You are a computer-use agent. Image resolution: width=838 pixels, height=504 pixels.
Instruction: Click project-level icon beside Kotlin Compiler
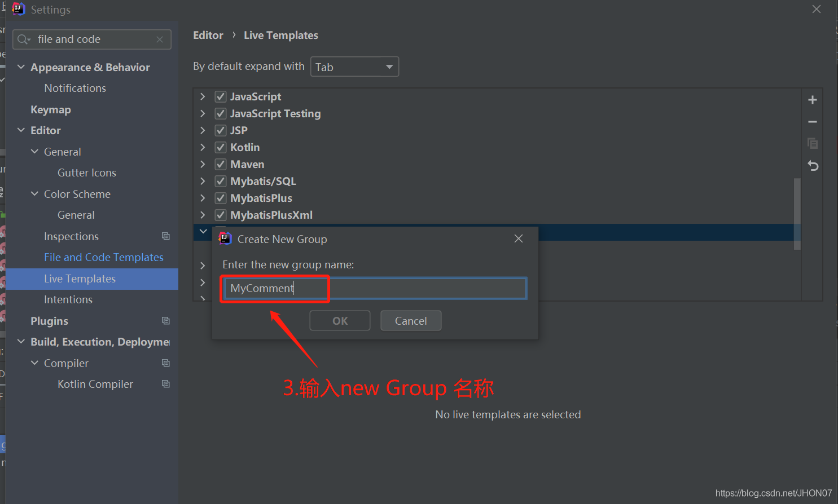pyautogui.click(x=166, y=384)
